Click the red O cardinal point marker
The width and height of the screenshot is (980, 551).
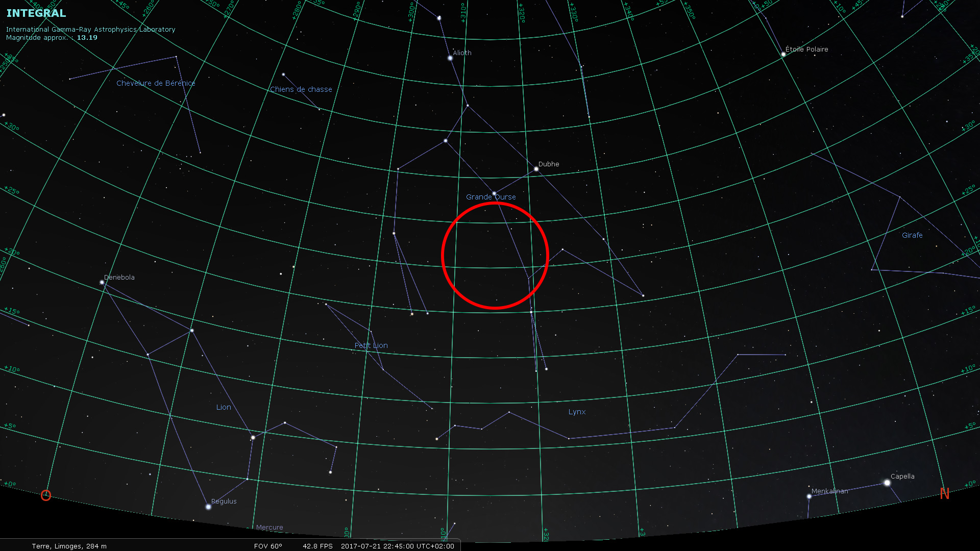point(46,495)
